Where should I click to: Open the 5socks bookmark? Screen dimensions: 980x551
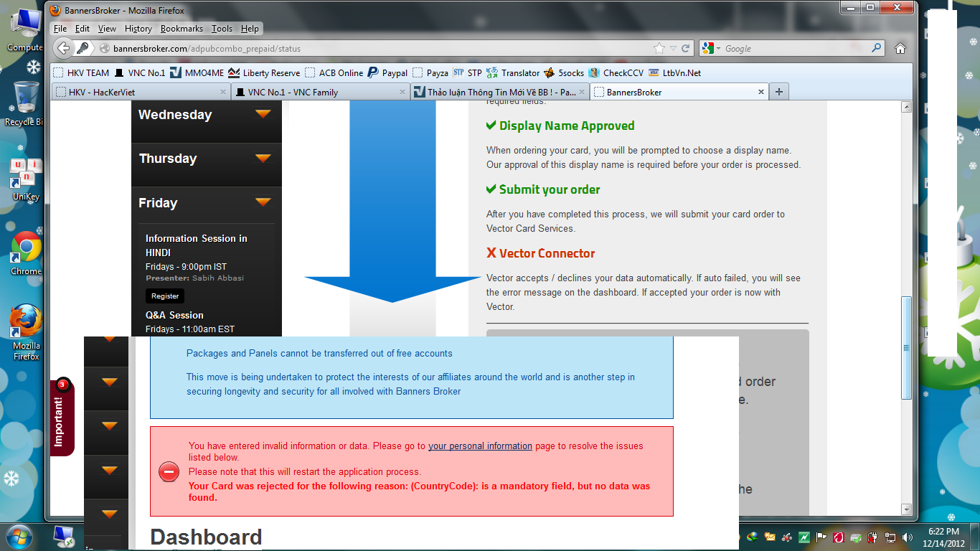[x=564, y=72]
